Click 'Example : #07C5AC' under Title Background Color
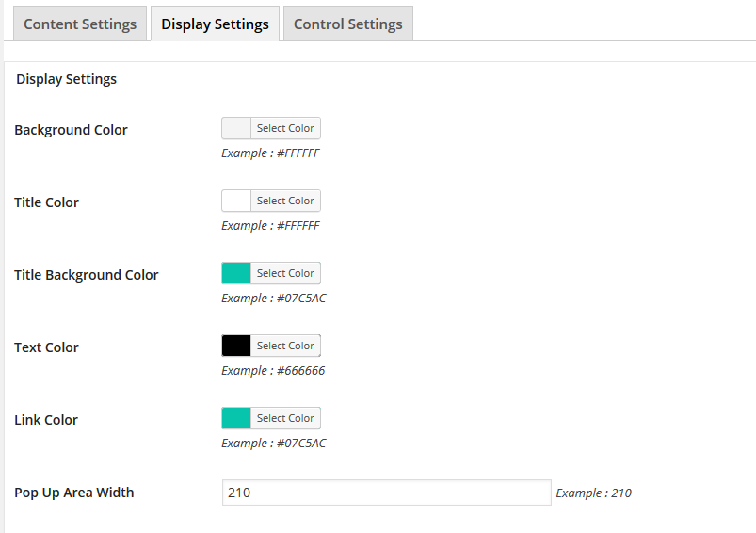 coord(274,299)
